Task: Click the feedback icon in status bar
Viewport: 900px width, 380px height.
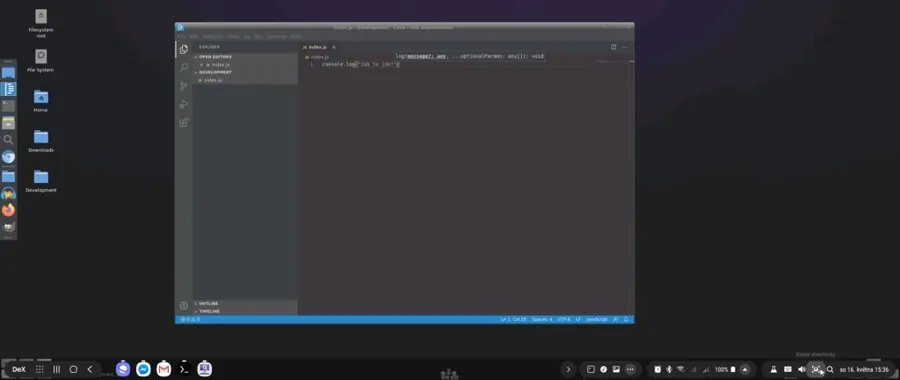Action: click(x=616, y=319)
